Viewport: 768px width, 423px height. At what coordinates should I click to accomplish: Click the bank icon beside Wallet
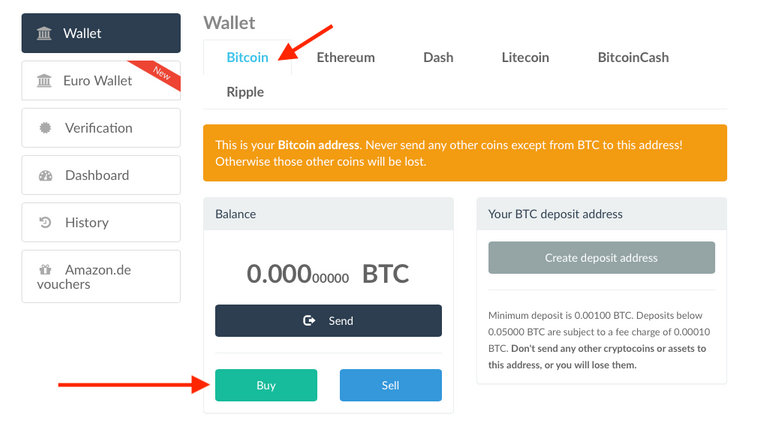click(x=44, y=33)
